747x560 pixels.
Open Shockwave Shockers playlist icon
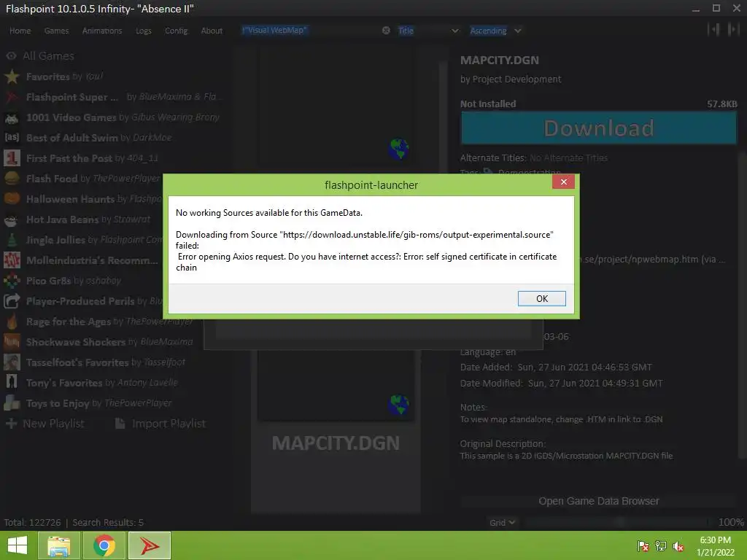coord(12,342)
